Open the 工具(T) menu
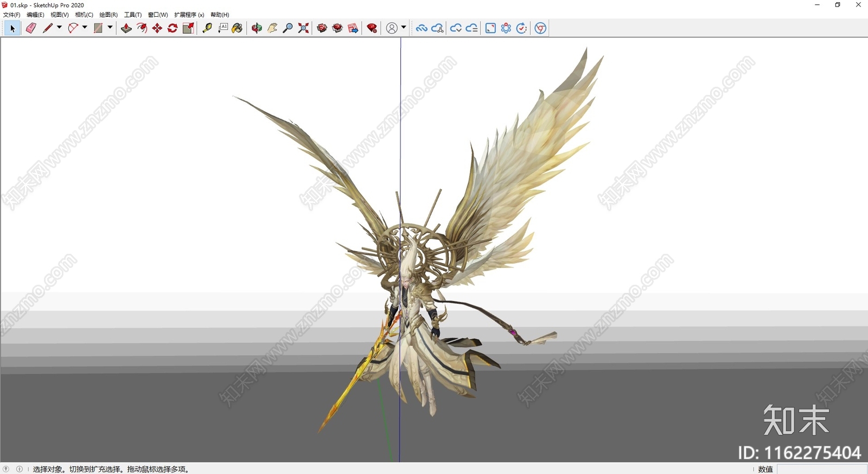Image resolution: width=868 pixels, height=474 pixels. tap(133, 15)
